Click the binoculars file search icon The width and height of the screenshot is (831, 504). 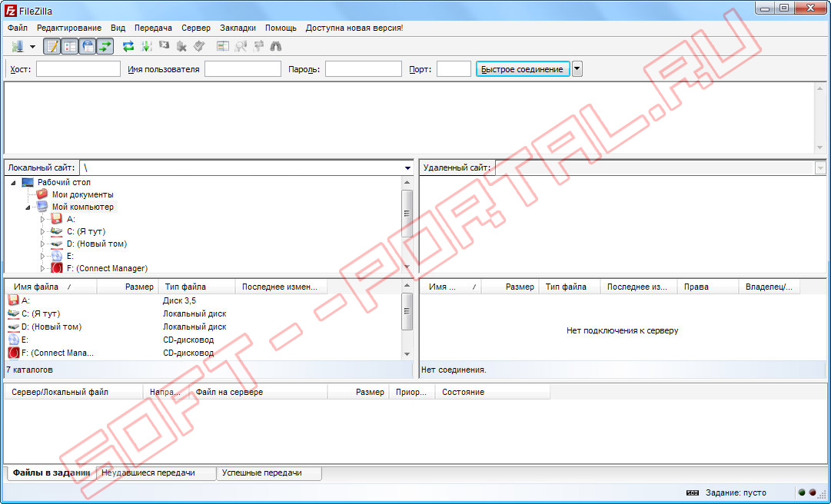click(x=275, y=47)
